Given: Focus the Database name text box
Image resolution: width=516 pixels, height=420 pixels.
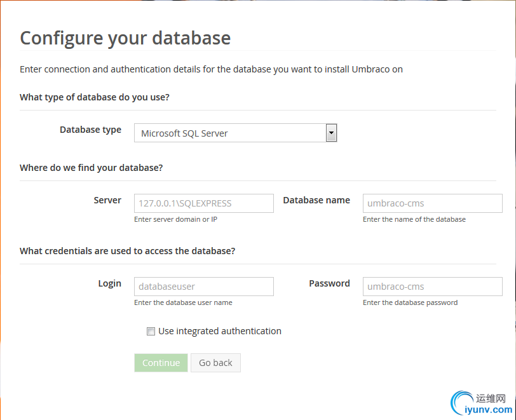Looking at the screenshot, I should (432, 203).
